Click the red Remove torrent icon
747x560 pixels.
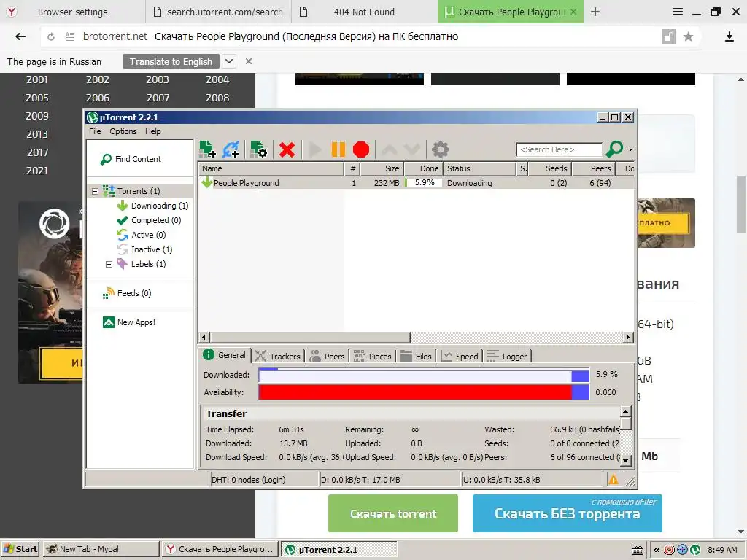287,149
